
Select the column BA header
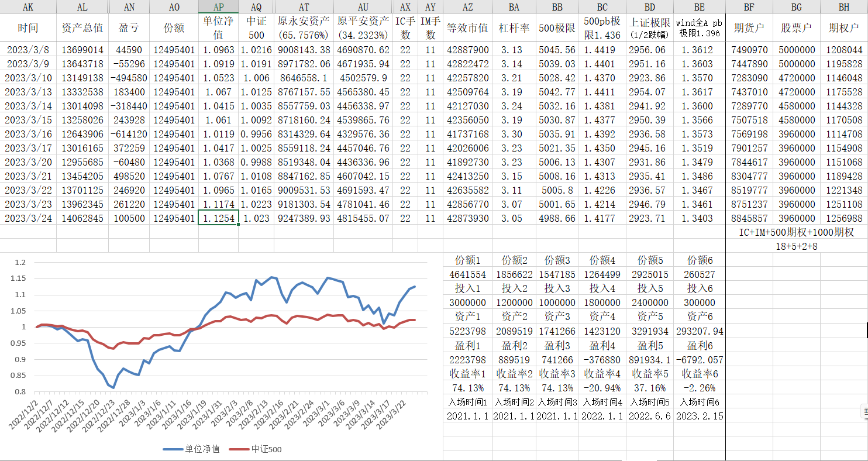point(514,7)
